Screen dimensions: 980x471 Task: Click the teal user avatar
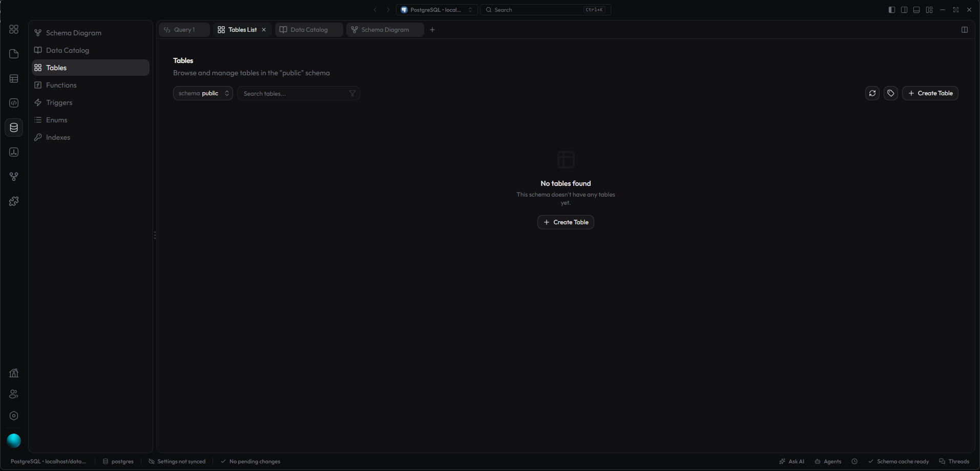pos(14,440)
